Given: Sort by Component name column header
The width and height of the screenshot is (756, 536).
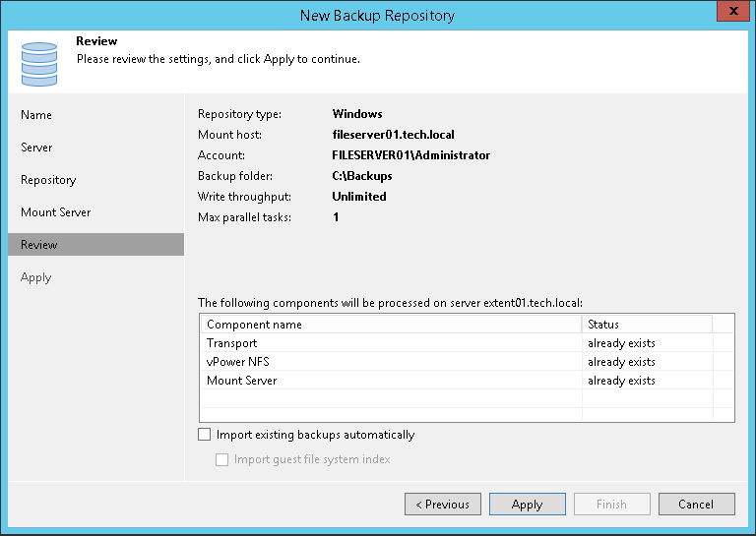Looking at the screenshot, I should [x=391, y=325].
